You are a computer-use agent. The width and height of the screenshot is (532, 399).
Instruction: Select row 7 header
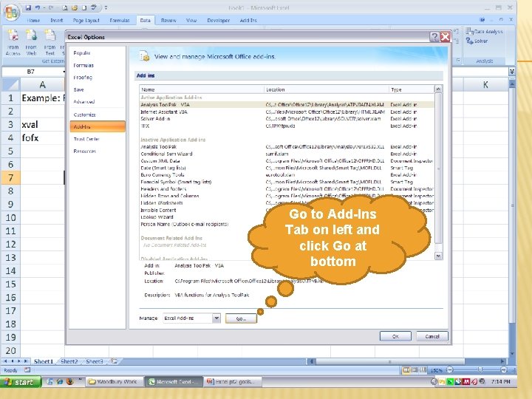(x=10, y=178)
